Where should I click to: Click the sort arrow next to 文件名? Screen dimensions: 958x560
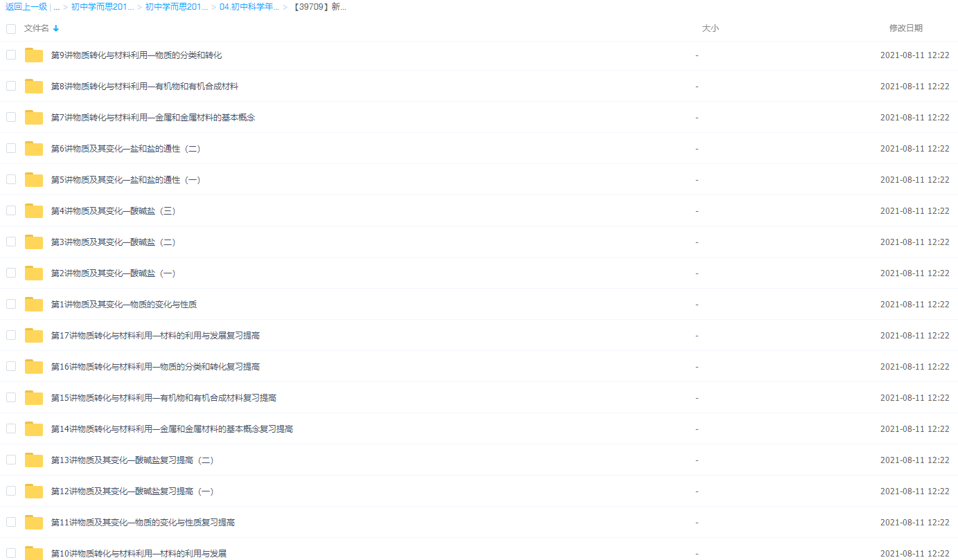56,28
